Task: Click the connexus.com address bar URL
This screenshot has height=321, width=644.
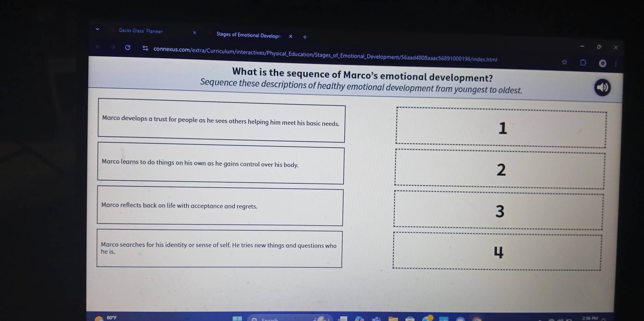Action: click(325, 54)
